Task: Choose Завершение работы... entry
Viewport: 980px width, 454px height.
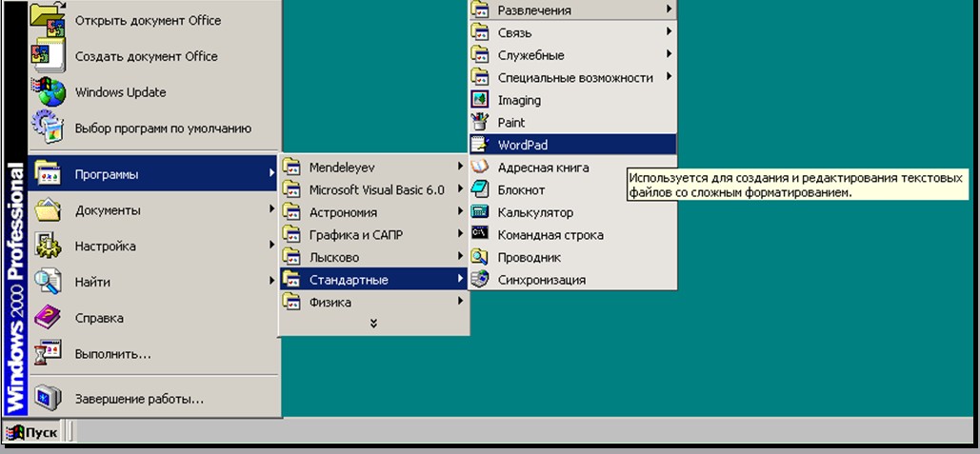Action: pyautogui.click(x=153, y=399)
